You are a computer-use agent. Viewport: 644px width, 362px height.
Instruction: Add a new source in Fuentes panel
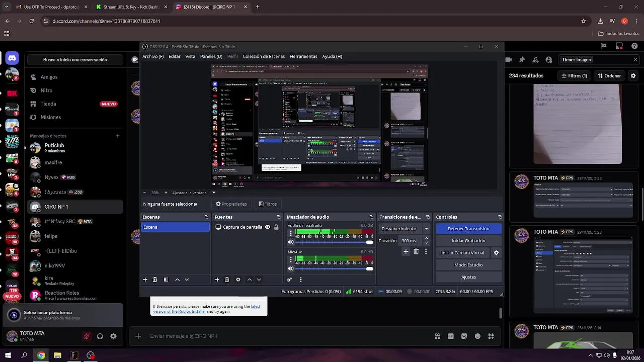tap(217, 280)
